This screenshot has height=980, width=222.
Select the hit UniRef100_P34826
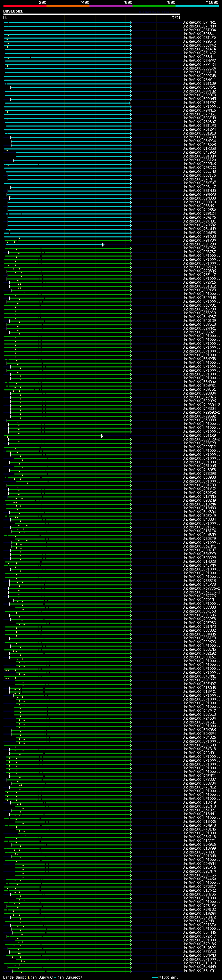tap(199, 738)
